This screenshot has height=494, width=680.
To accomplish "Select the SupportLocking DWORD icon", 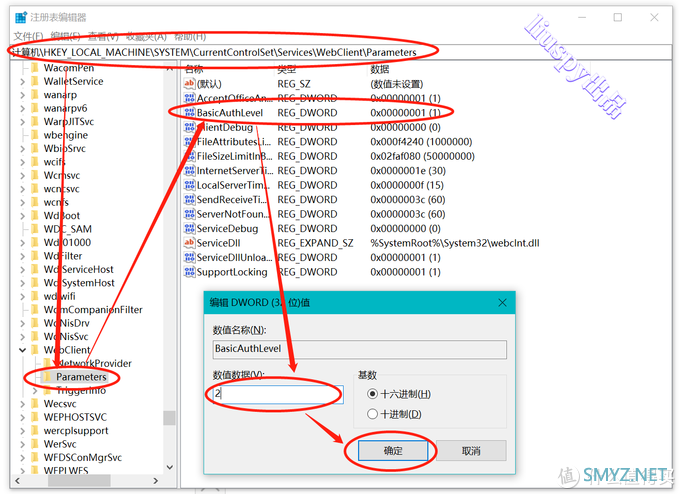I will point(189,272).
